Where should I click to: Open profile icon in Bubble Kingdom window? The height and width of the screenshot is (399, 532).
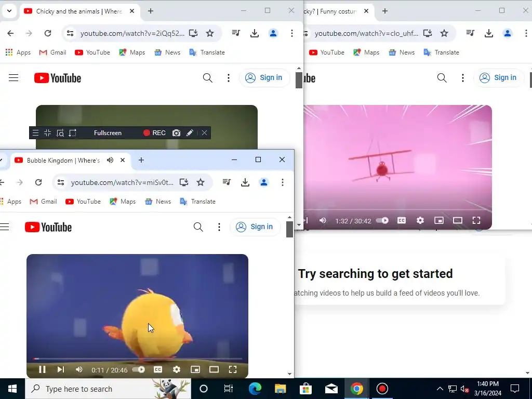pos(263,182)
